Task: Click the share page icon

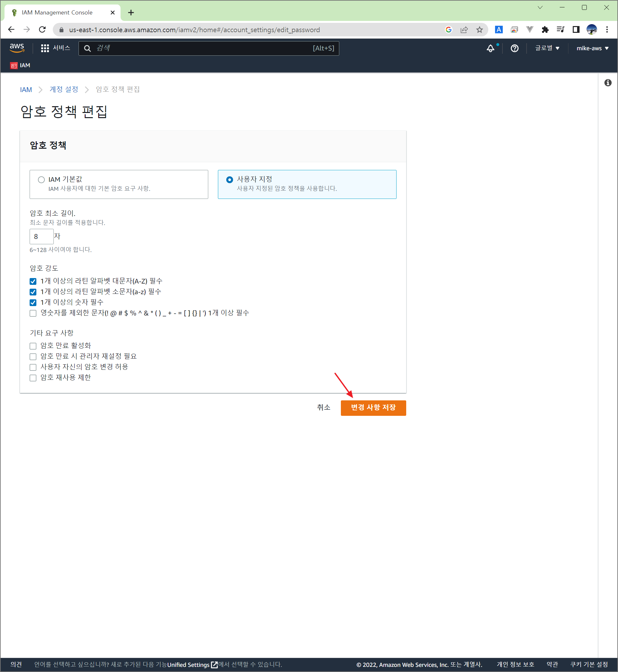Action: pos(464,30)
